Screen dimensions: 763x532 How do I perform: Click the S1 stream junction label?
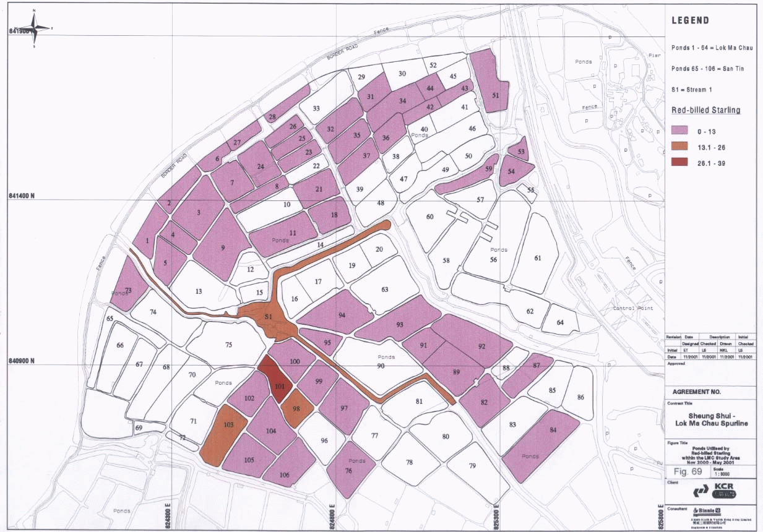pos(268,319)
